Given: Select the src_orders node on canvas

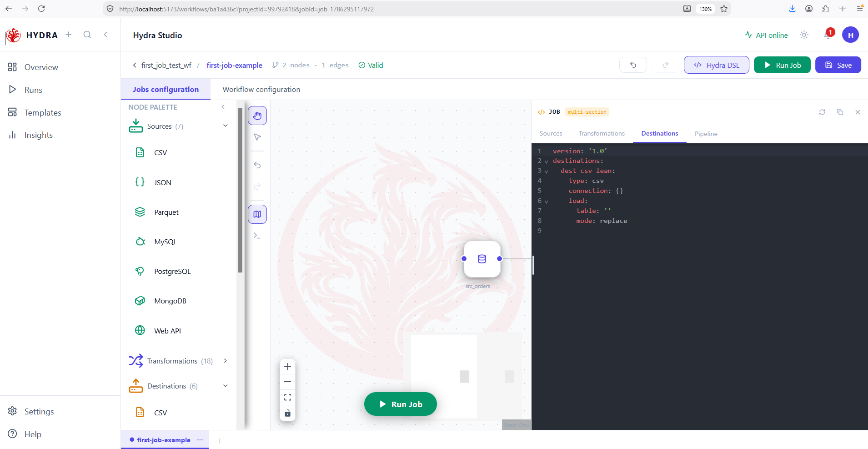Looking at the screenshot, I should pos(482,259).
